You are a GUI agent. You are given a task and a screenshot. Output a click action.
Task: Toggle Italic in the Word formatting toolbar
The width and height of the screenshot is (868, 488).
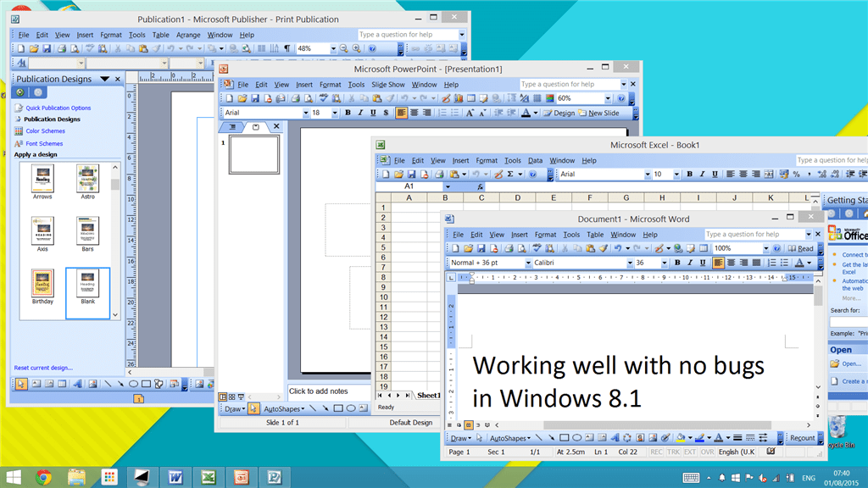pos(690,263)
